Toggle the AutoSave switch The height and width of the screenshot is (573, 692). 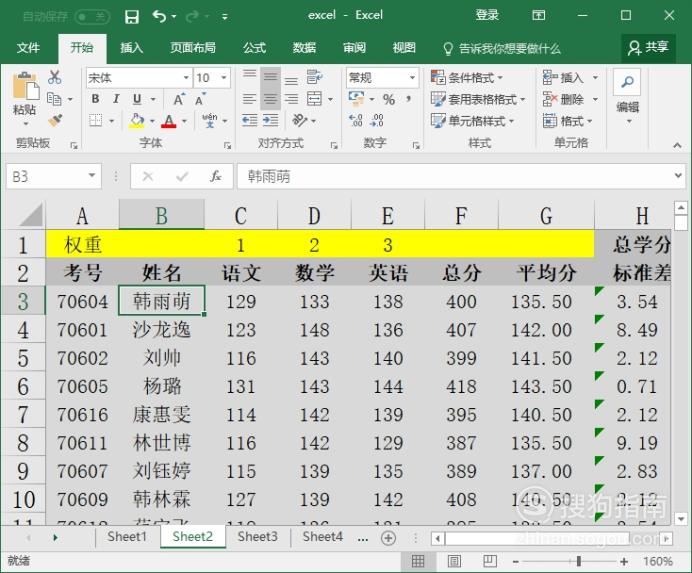pos(92,17)
